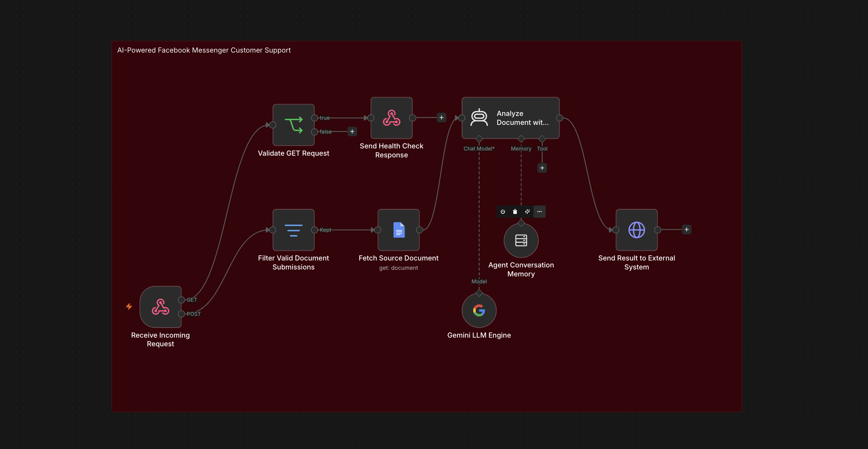
Task: Open the Analyze Document AI agent node
Action: point(510,118)
